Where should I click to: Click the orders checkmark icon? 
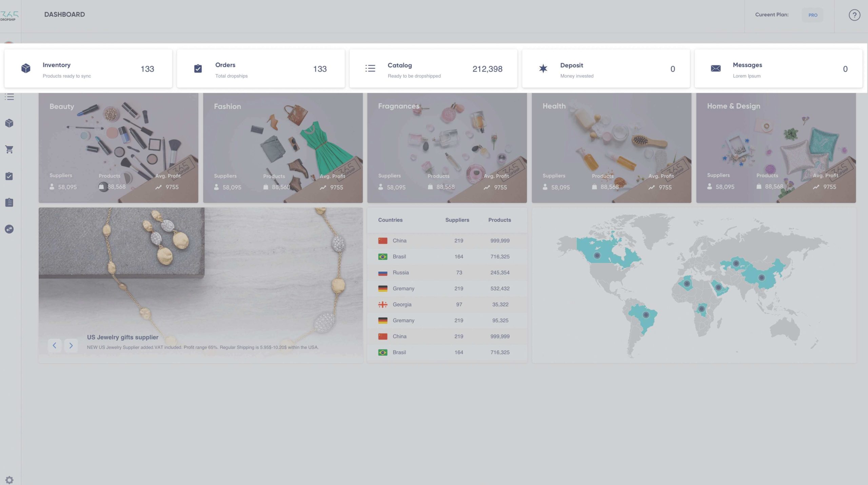click(197, 68)
